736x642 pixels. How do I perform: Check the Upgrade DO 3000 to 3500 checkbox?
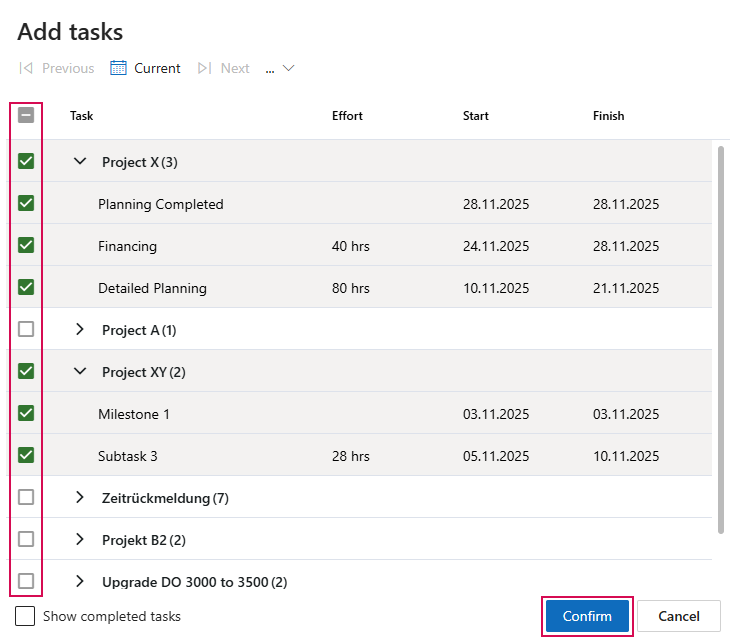coord(26,581)
